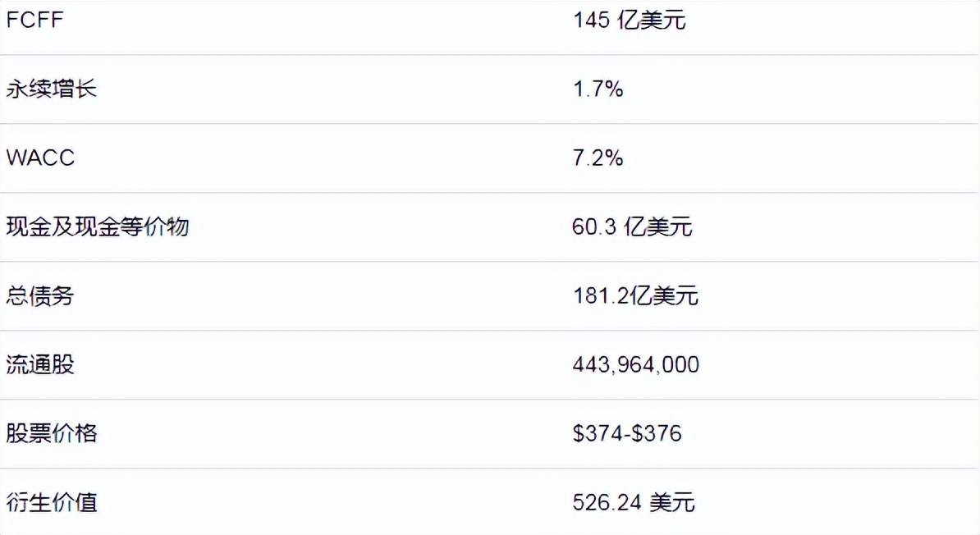Select the 181.2亿美元 total debt value
This screenshot has width=980, height=535.
point(635,295)
